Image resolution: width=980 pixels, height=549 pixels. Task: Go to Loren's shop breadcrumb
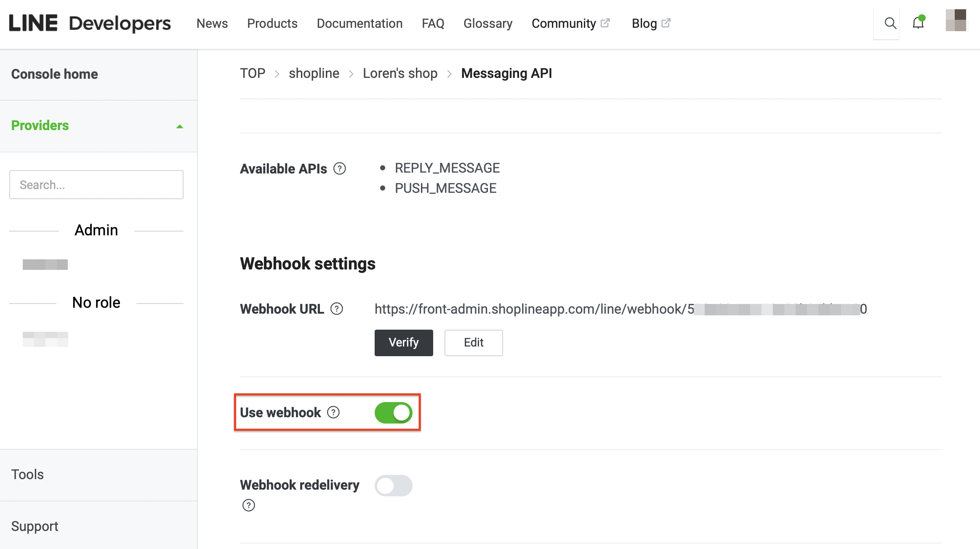[x=400, y=73]
